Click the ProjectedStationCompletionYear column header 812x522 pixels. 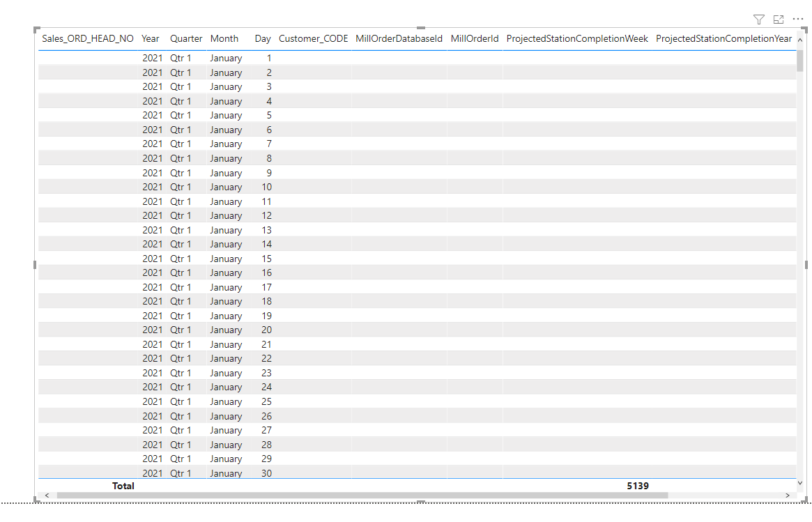[x=723, y=39]
